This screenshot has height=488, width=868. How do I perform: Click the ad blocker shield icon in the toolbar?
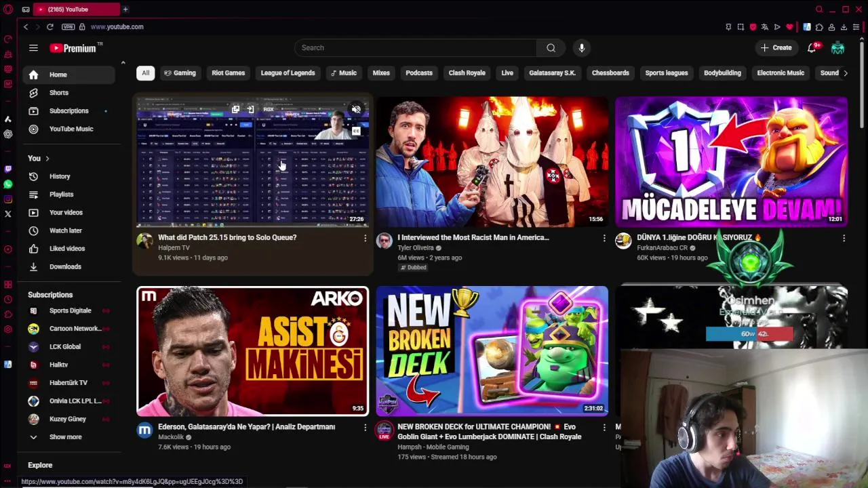pos(753,27)
